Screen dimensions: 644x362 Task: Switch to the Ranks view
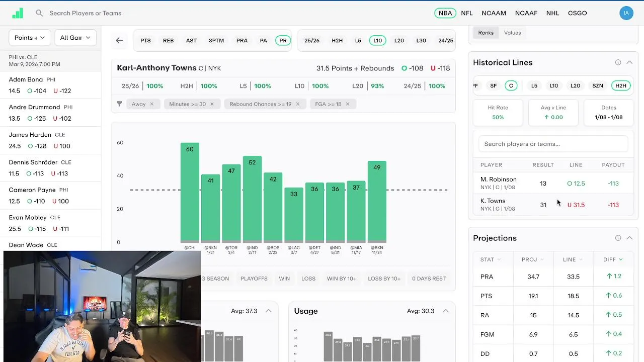(486, 33)
